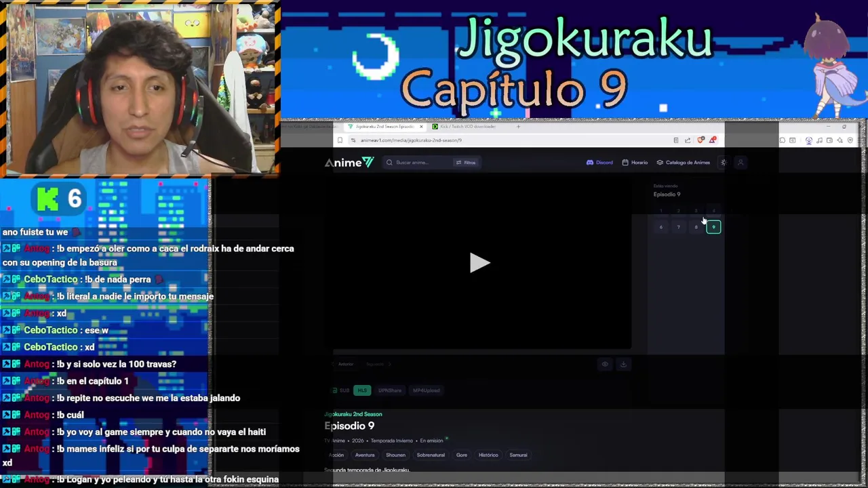868x488 pixels.
Task: Click the purple download extension icon
Action: 809,140
